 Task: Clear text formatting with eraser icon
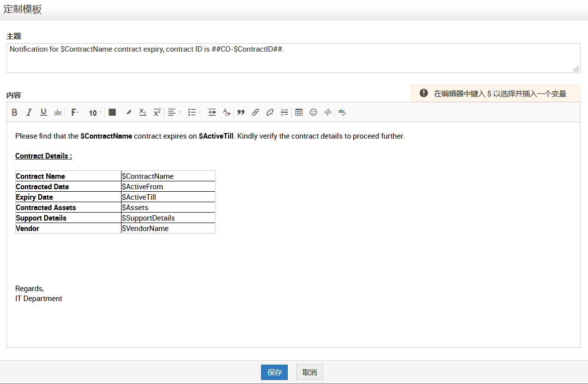pyautogui.click(x=226, y=112)
